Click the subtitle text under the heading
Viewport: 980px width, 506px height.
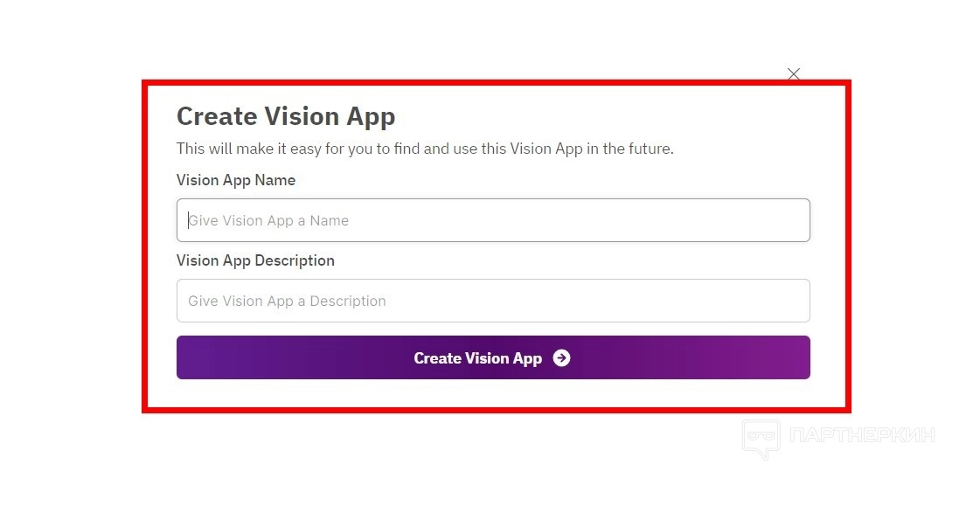pos(425,149)
